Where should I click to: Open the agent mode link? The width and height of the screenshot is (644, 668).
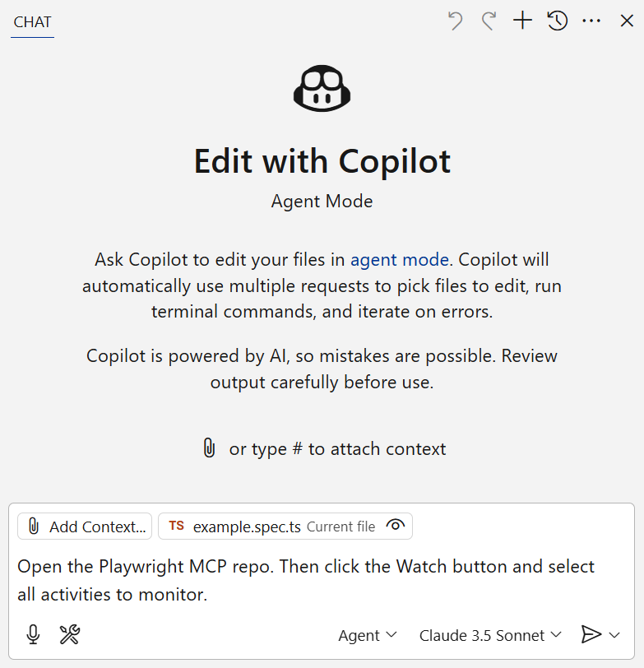tap(400, 260)
